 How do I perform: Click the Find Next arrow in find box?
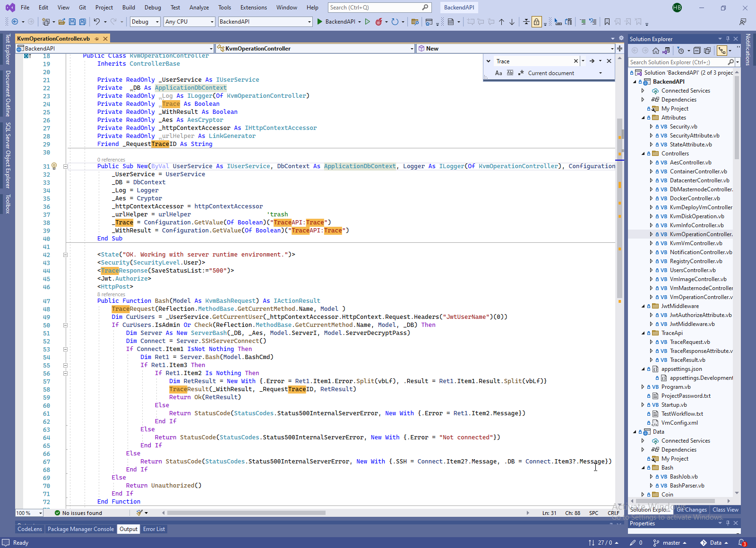pos(592,61)
